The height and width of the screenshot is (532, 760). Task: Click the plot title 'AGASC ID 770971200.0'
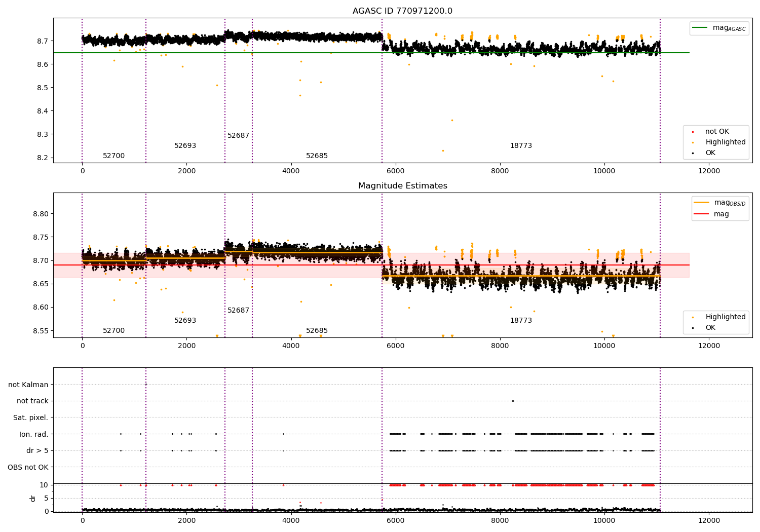pos(402,11)
